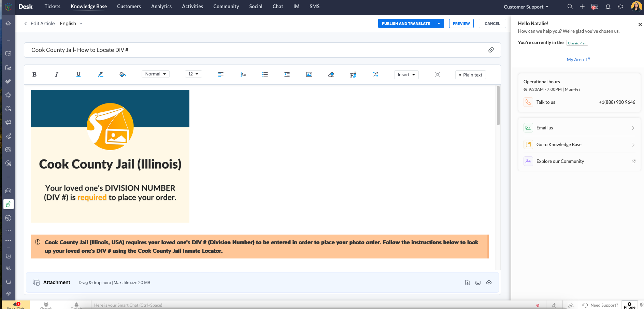The image size is (644, 309).
Task: Go to the Customers tab
Action: 129,6
